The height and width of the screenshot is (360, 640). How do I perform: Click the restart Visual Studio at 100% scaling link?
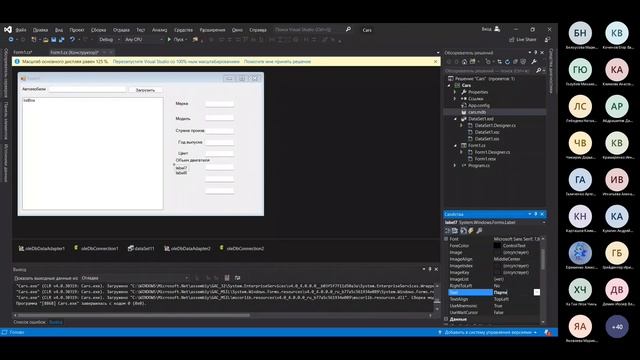coord(176,62)
